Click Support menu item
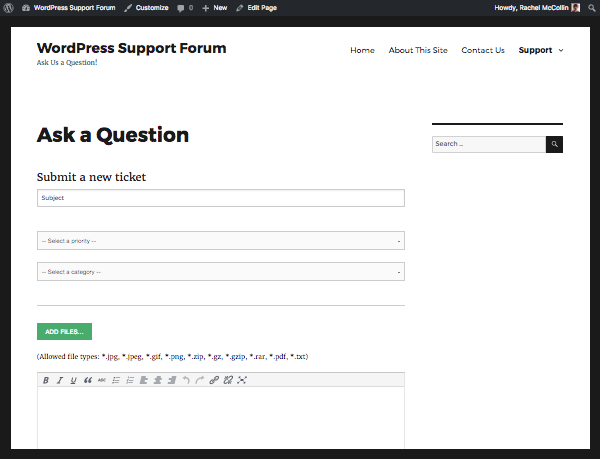600x459 pixels. point(535,50)
